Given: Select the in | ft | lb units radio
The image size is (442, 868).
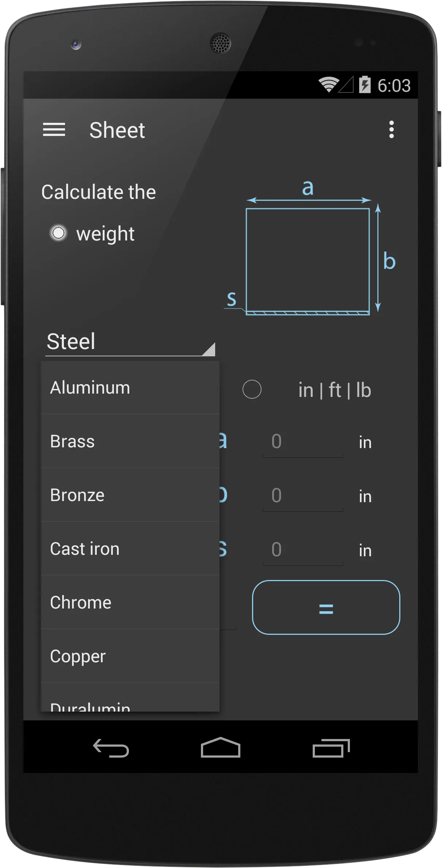Looking at the screenshot, I should point(252,389).
